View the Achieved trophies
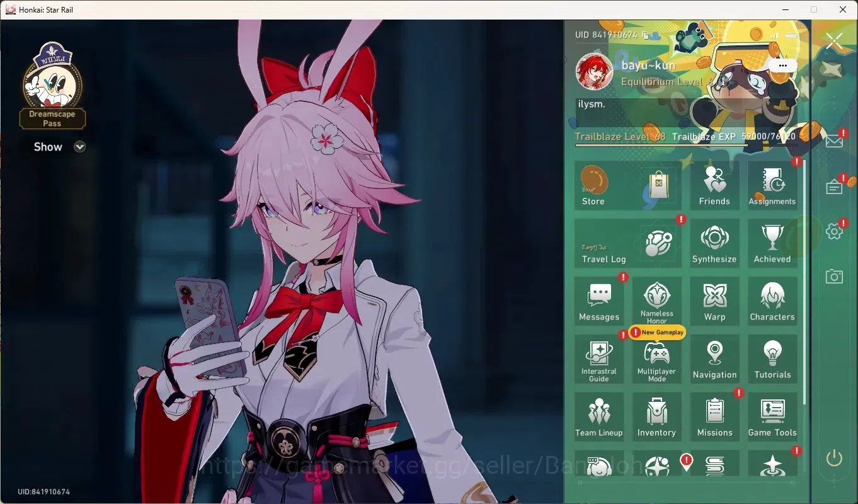This screenshot has width=858, height=504. (x=772, y=243)
